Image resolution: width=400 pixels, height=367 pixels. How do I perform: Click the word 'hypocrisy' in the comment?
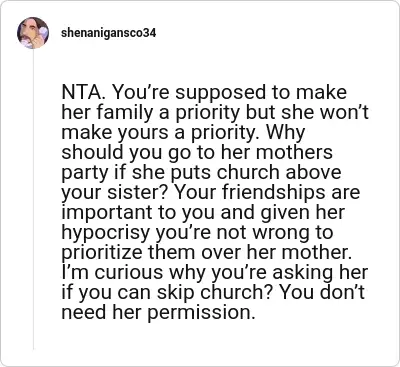(106, 233)
